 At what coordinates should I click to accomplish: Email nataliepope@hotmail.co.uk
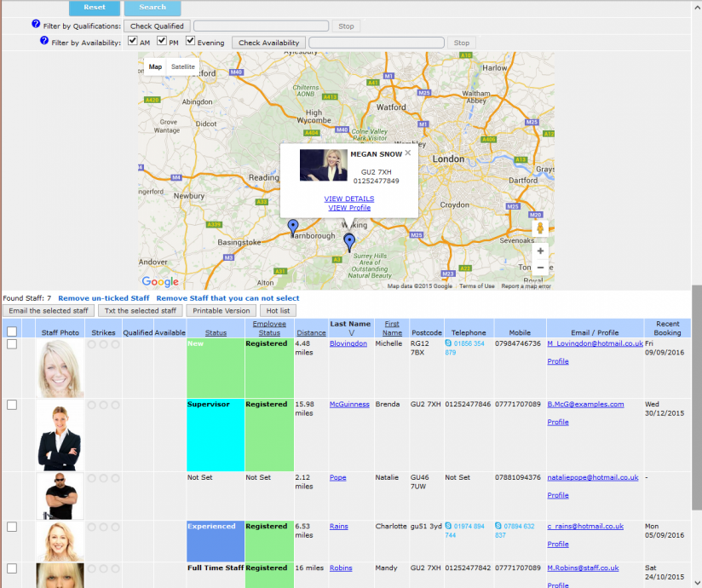pos(593,478)
